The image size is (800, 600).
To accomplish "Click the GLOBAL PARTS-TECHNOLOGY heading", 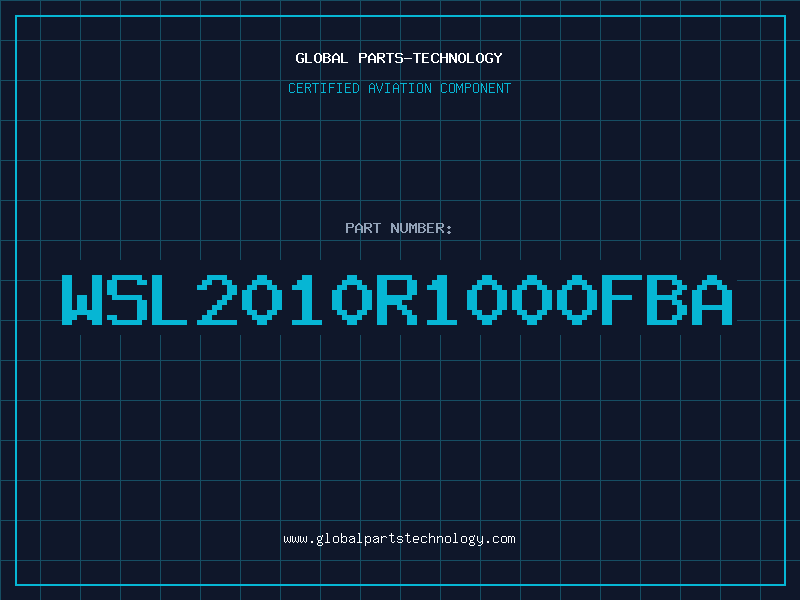I will click(x=399, y=58).
